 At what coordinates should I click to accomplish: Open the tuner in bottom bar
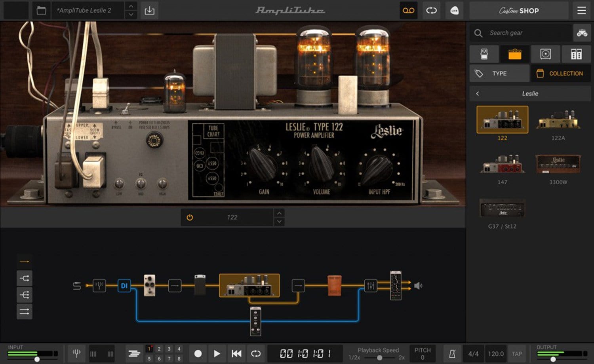[77, 353]
